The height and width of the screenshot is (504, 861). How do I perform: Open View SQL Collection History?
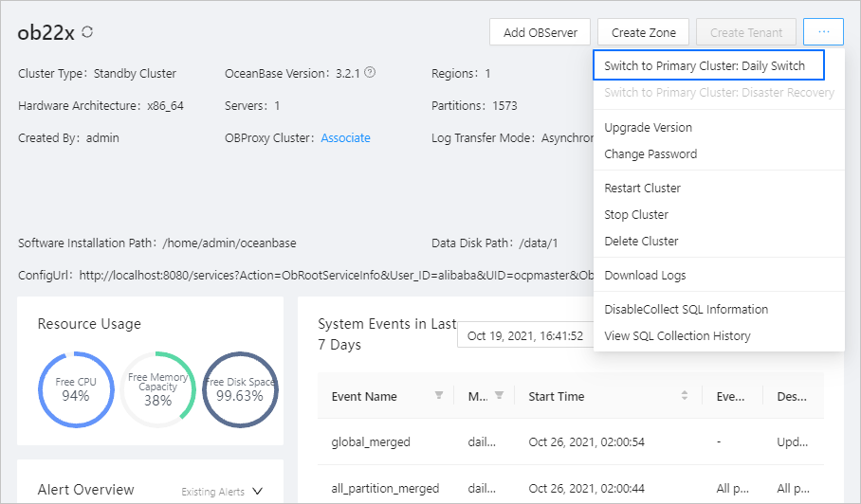pyautogui.click(x=677, y=336)
